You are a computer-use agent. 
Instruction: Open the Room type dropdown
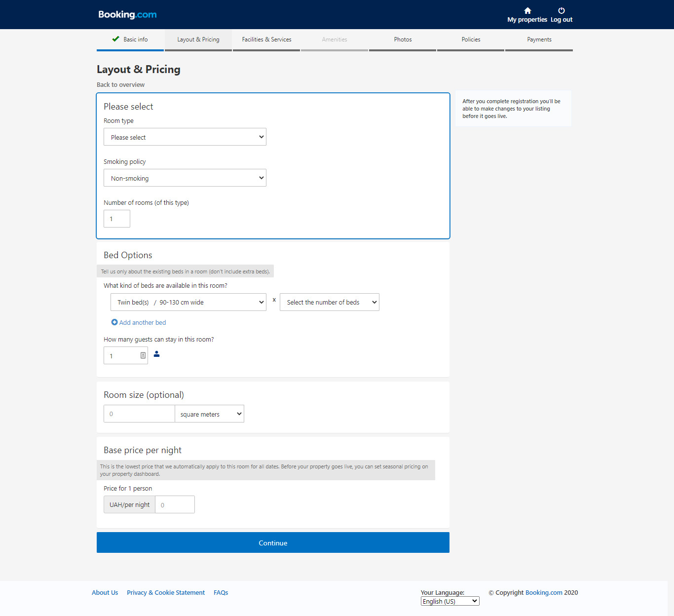[185, 137]
